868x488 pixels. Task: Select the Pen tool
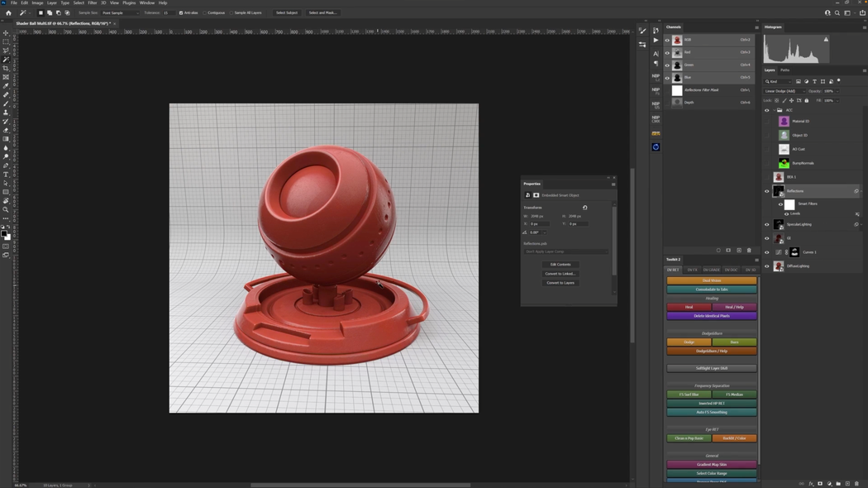(6, 165)
